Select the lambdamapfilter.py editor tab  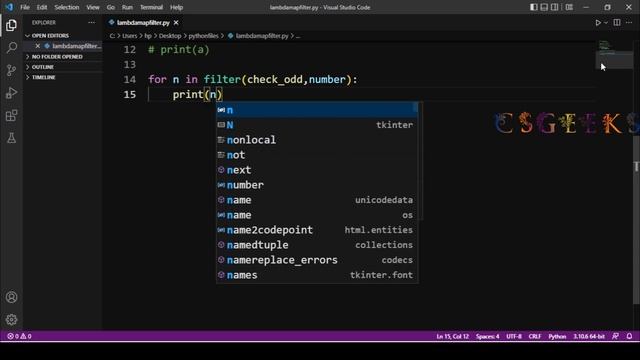143,23
